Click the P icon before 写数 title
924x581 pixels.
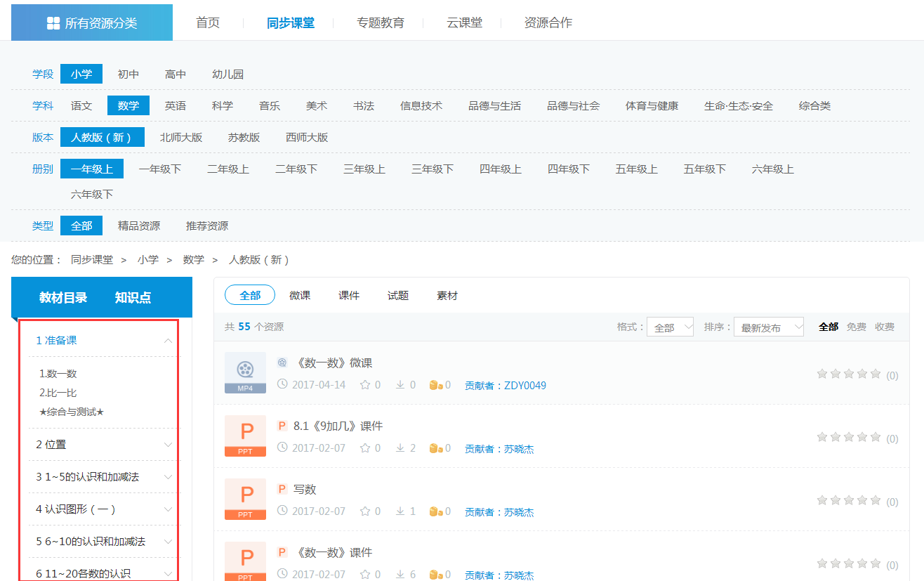(282, 489)
